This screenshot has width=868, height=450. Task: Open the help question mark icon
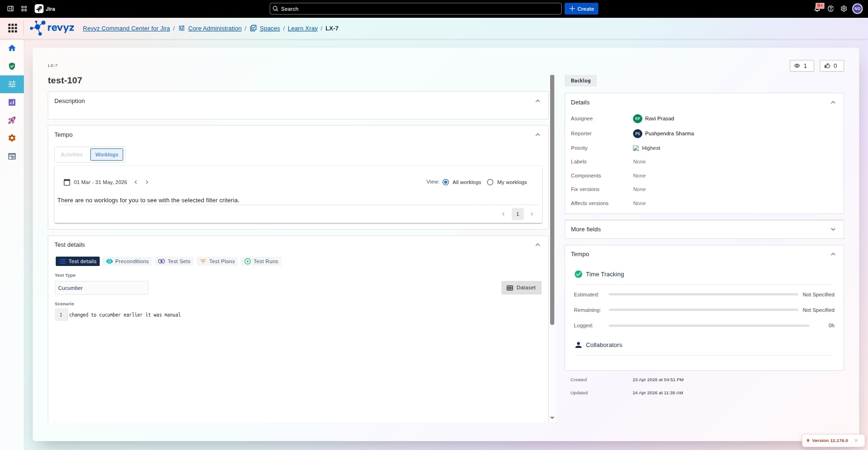point(831,8)
